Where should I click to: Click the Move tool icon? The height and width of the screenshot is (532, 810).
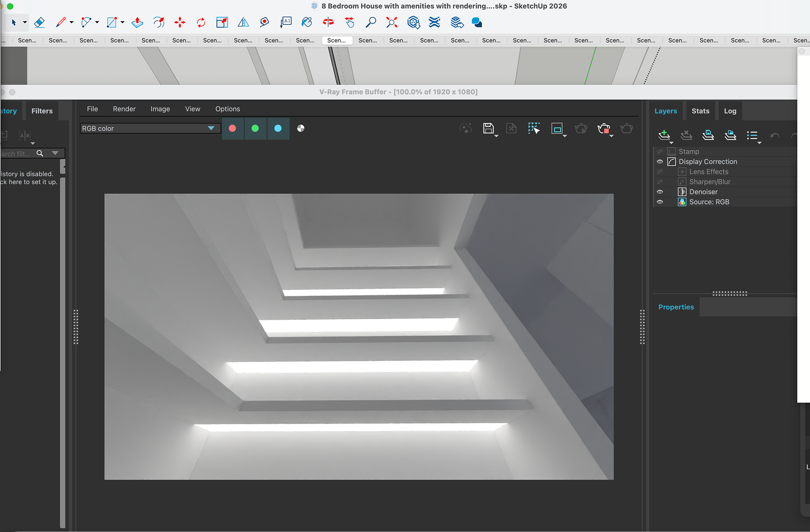[x=180, y=22]
